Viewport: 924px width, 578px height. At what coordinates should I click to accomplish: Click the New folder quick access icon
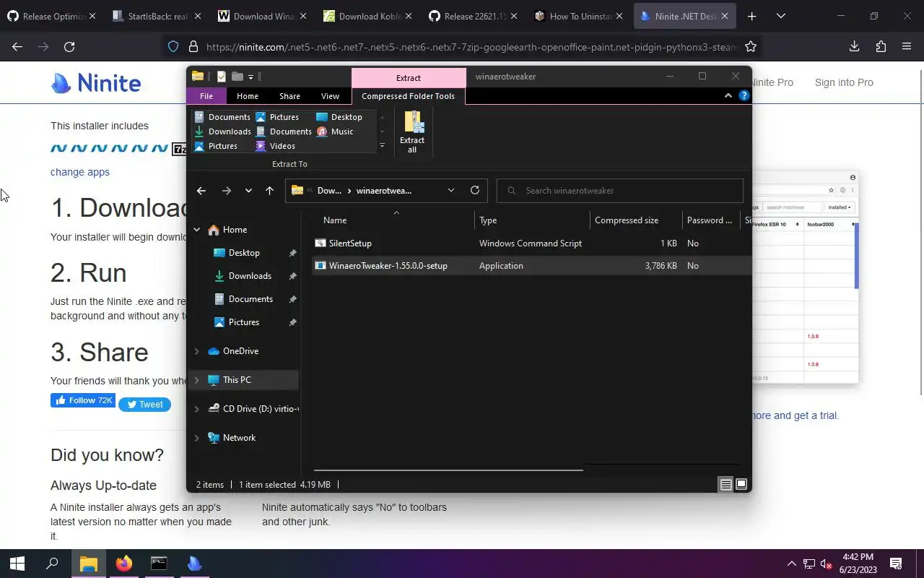237,77
